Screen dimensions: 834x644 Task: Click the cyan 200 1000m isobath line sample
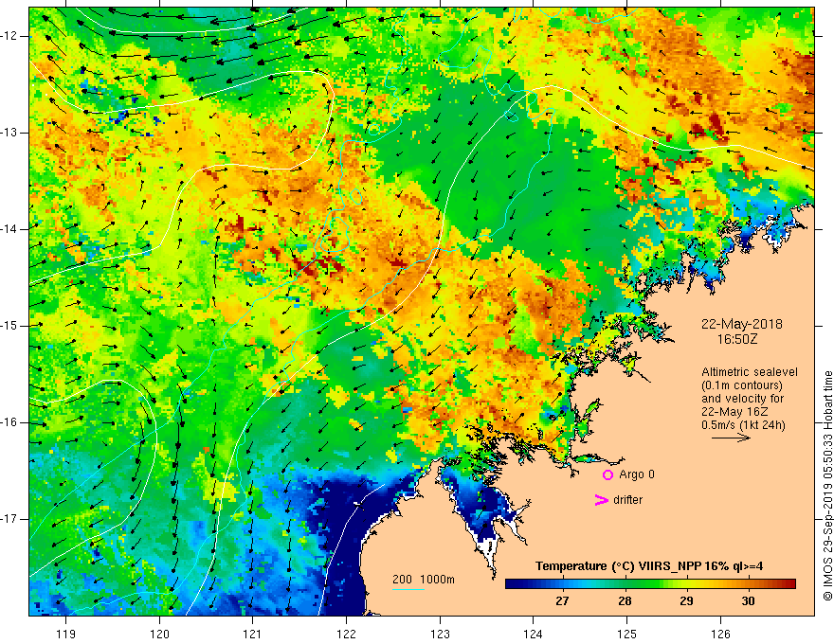click(x=408, y=589)
